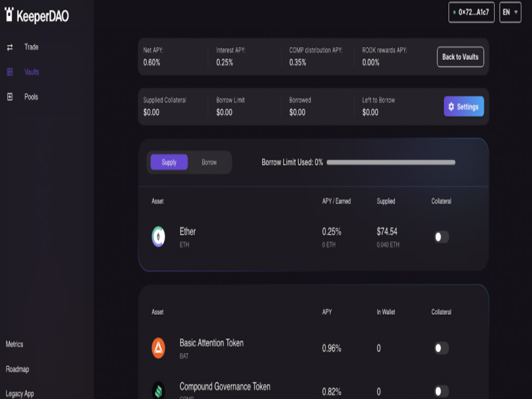Screen dimensions: 532x399
Task: Click the Trade swap arrows icon
Action: tap(9, 47)
